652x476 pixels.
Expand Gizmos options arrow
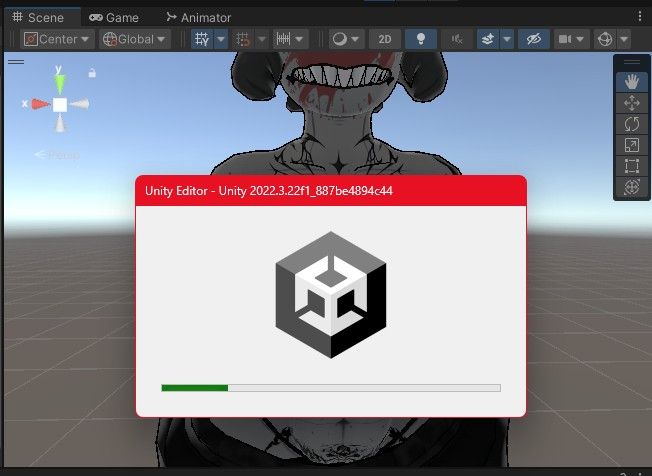coord(624,39)
